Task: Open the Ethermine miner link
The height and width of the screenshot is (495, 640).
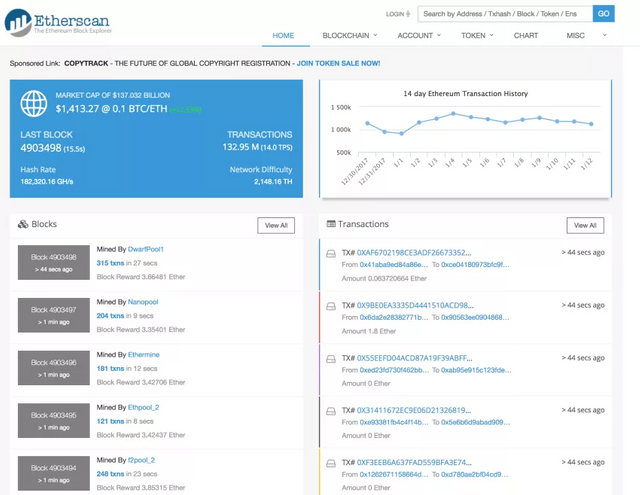Action: [x=144, y=354]
